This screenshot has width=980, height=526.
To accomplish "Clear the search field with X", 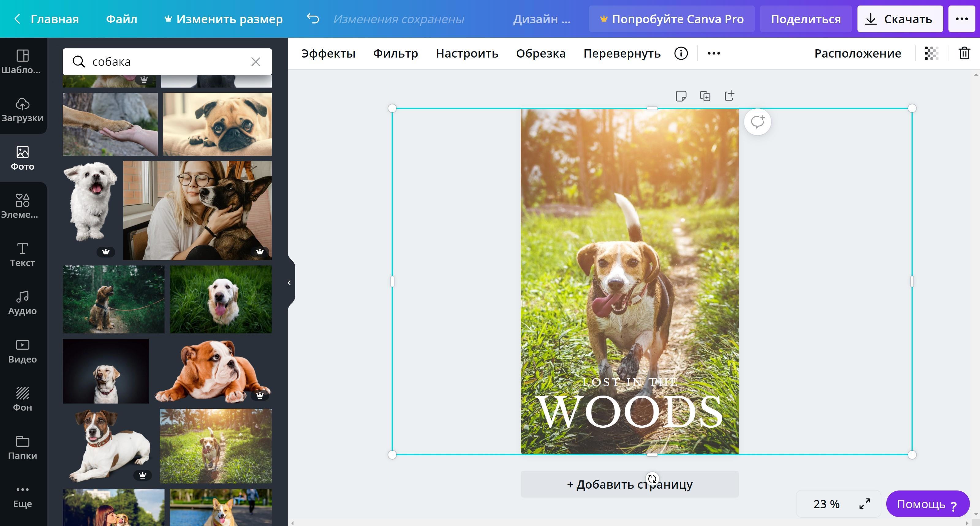I will coord(256,62).
